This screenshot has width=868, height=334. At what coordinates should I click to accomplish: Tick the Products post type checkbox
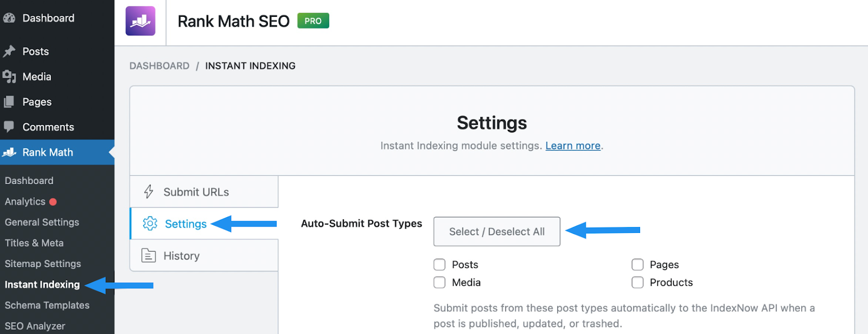point(637,282)
